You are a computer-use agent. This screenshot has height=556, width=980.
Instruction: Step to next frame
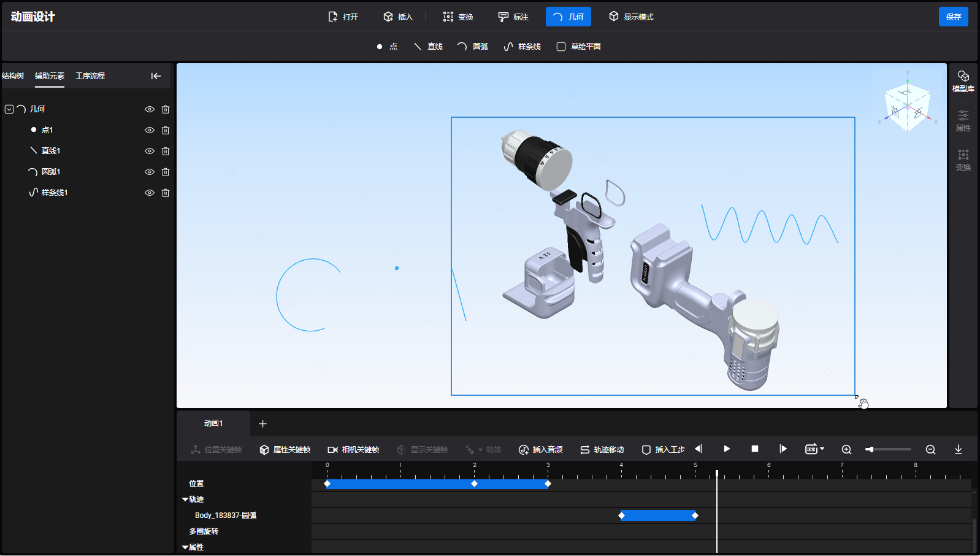coord(783,449)
